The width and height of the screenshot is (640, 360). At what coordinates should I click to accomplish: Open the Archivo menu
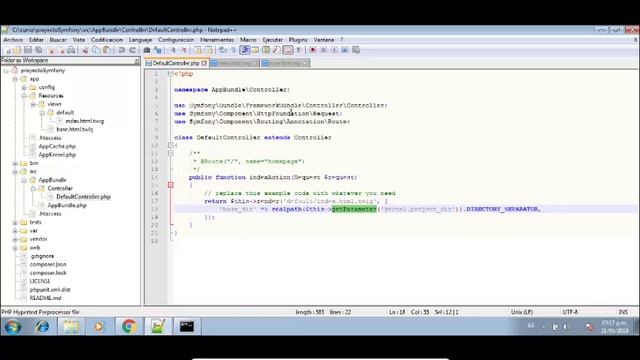point(13,40)
